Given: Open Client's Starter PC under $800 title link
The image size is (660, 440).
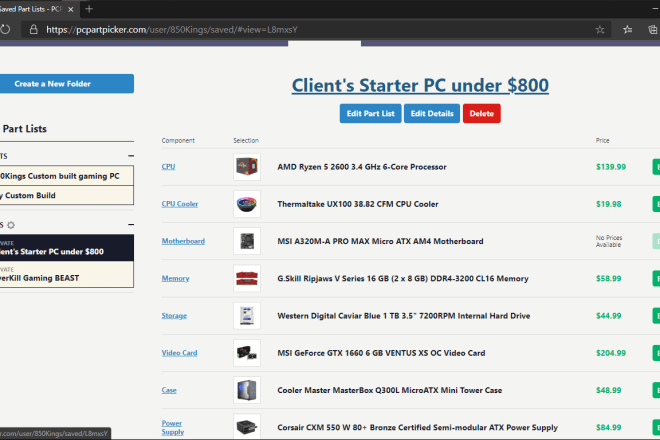Looking at the screenshot, I should [420, 85].
